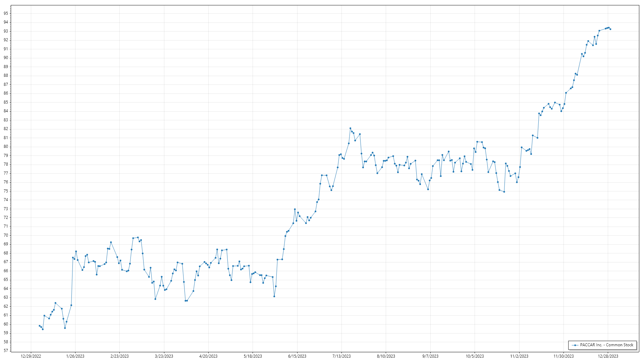The image size is (644, 362).
Task: Click the 1/26/2023 date axis label
Action: pyautogui.click(x=75, y=356)
